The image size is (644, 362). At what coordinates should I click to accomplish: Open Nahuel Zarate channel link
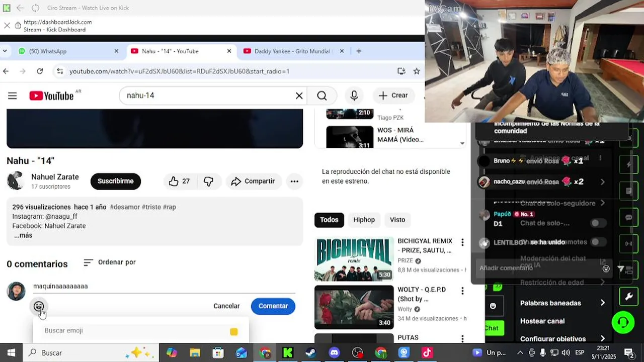55,177
